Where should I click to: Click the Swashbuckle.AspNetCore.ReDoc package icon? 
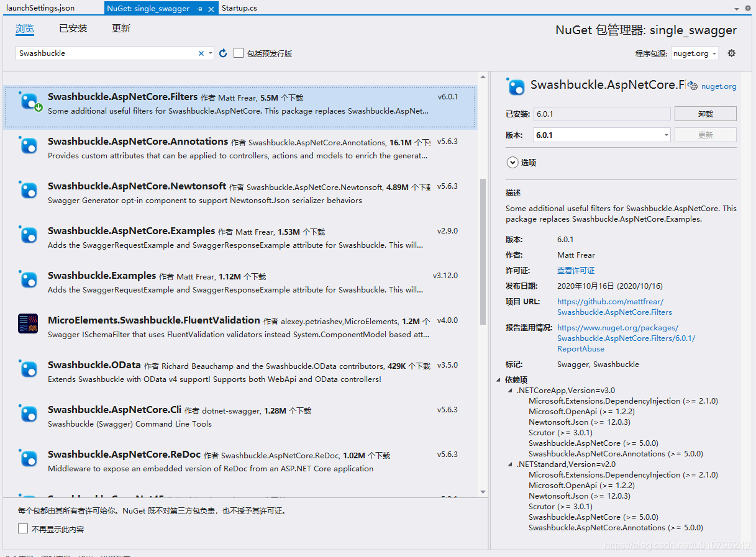tap(28, 458)
